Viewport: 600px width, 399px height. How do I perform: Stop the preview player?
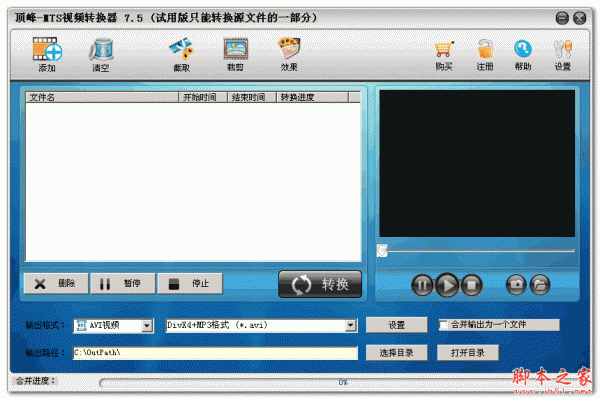click(x=471, y=285)
